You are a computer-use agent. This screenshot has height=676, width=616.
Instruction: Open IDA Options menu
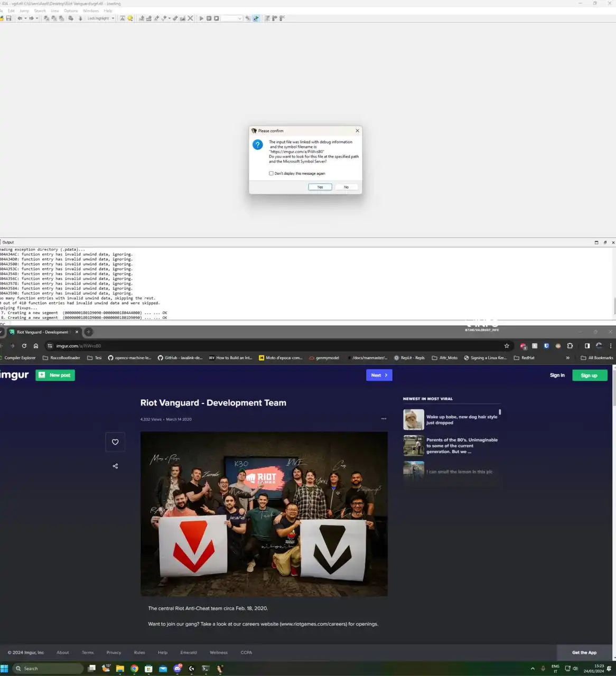point(71,11)
